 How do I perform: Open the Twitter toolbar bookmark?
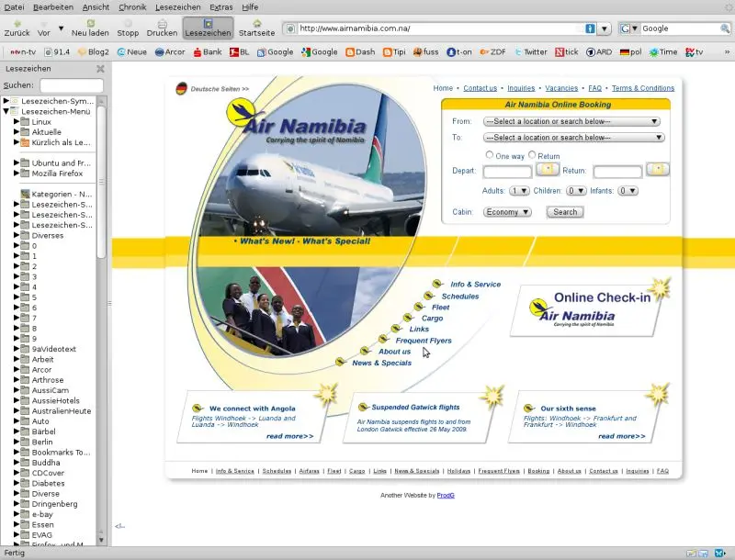531,52
